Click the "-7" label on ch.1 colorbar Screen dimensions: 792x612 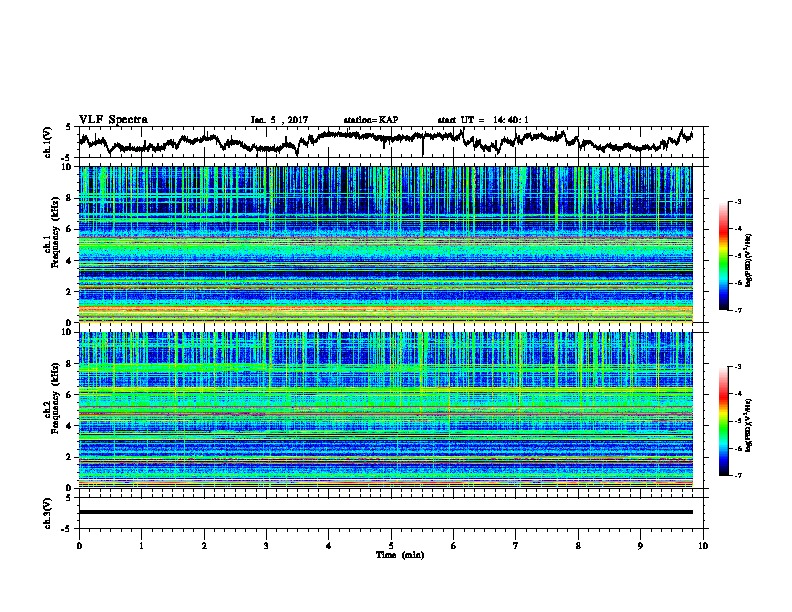pos(737,310)
